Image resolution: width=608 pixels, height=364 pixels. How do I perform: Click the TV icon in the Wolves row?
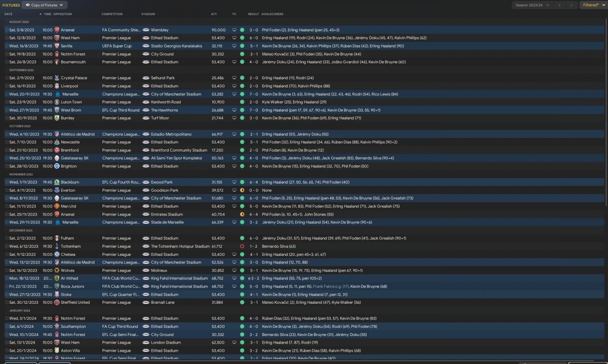click(x=234, y=271)
